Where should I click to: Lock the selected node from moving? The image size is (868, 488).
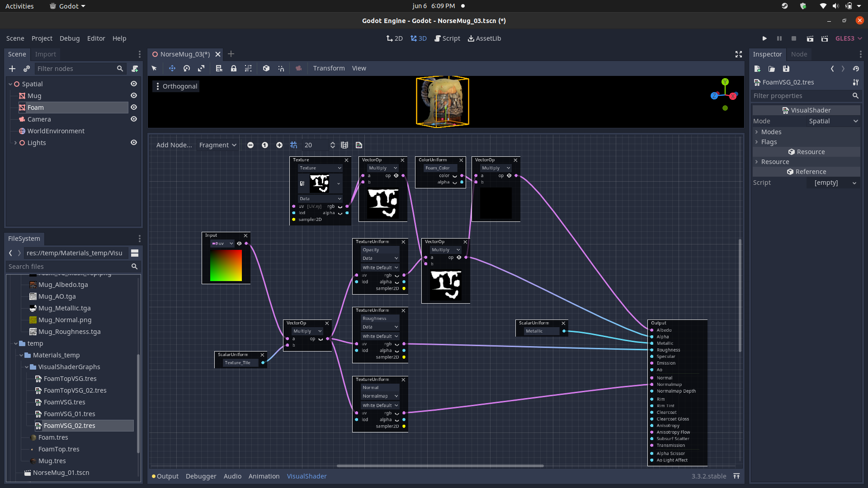point(234,68)
